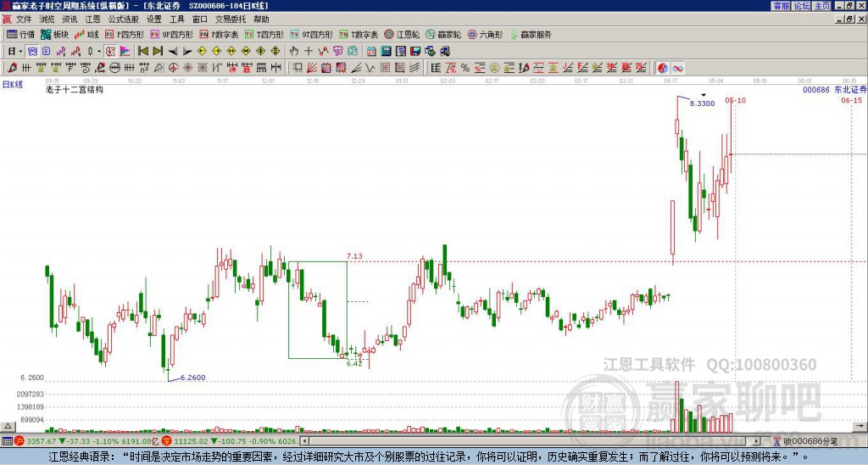This screenshot has width=868, height=465.
Task: Click the 3357.67 index value in status bar
Action: [x=42, y=441]
